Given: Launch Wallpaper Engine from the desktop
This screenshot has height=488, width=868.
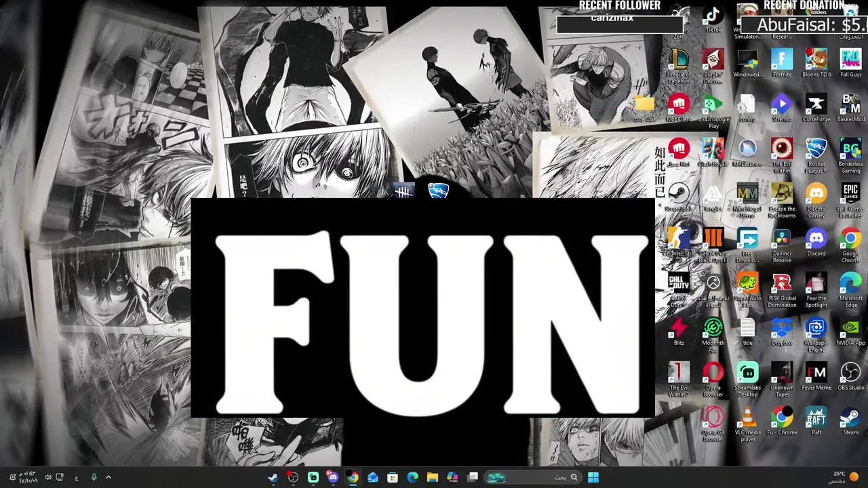Looking at the screenshot, I should click(x=816, y=335).
